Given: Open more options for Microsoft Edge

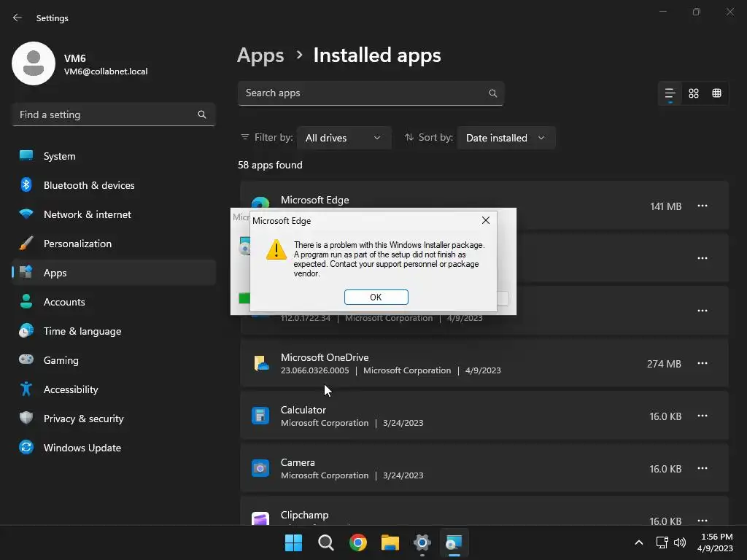Looking at the screenshot, I should point(703,206).
